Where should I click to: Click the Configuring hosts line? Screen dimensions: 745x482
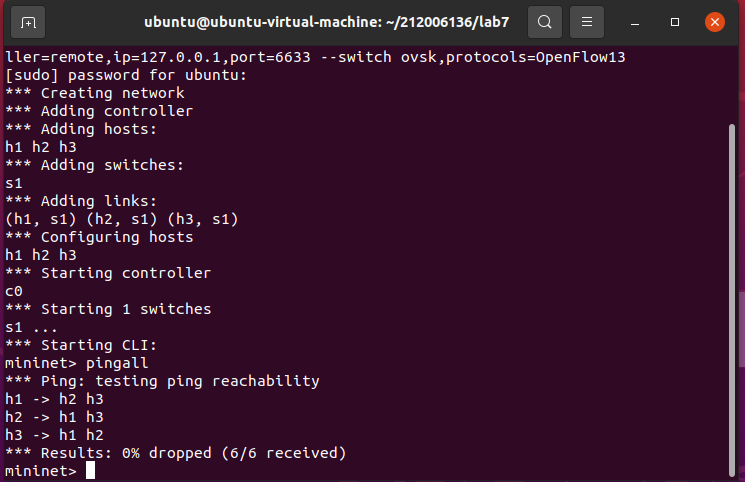pyautogui.click(x=99, y=237)
